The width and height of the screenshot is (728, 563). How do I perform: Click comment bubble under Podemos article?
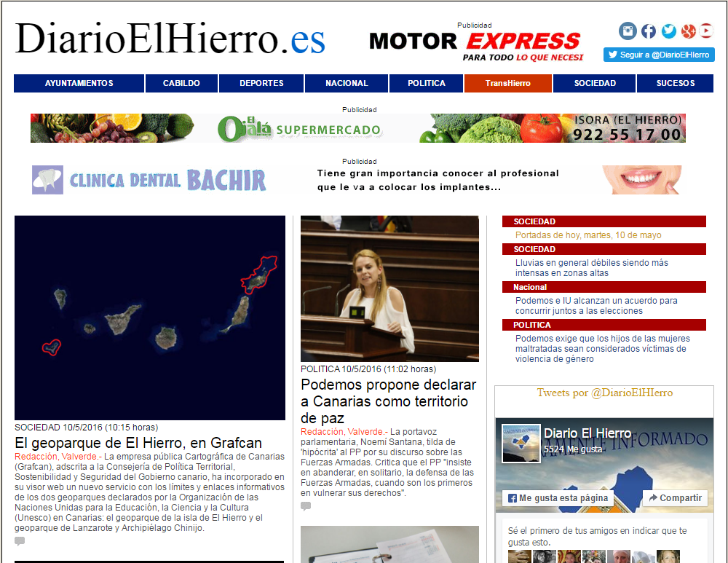306,506
